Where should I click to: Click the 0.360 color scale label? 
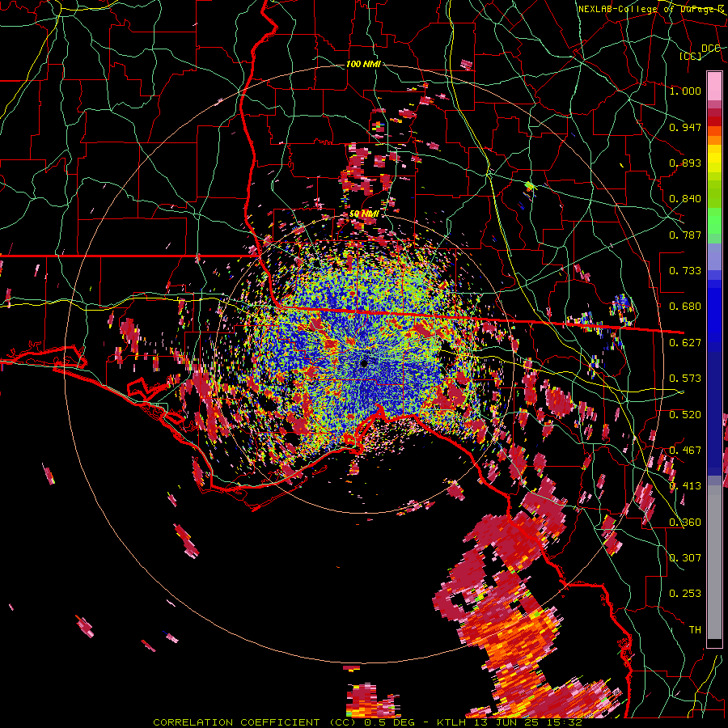click(685, 523)
